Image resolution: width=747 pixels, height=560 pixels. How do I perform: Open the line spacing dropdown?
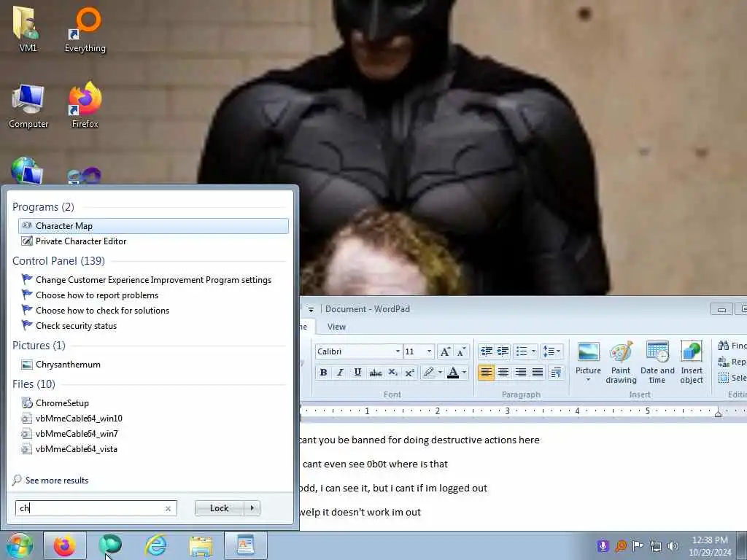(551, 351)
